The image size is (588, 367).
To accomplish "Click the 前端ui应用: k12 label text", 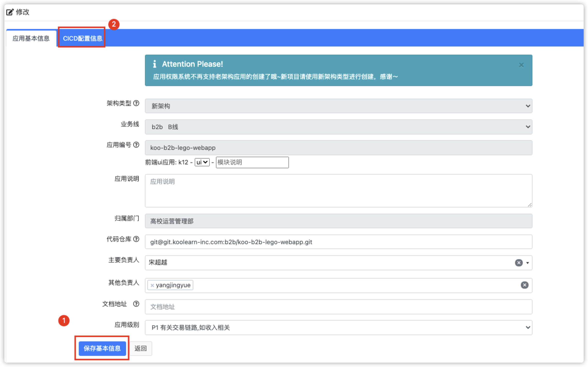I will point(167,162).
